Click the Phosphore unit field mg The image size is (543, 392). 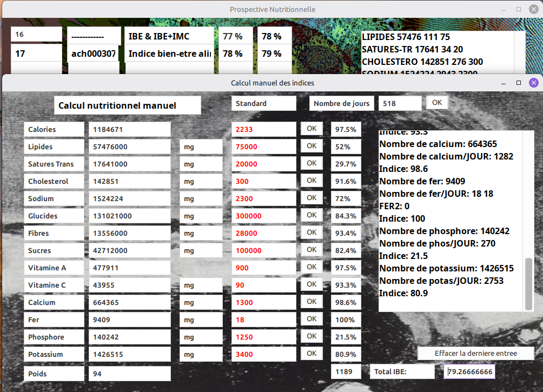tap(201, 337)
